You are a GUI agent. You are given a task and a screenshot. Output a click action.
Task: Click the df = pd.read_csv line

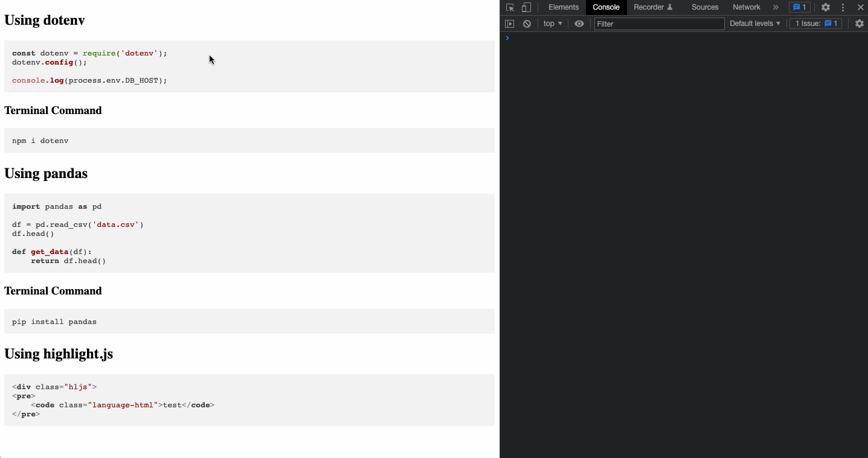78,224
